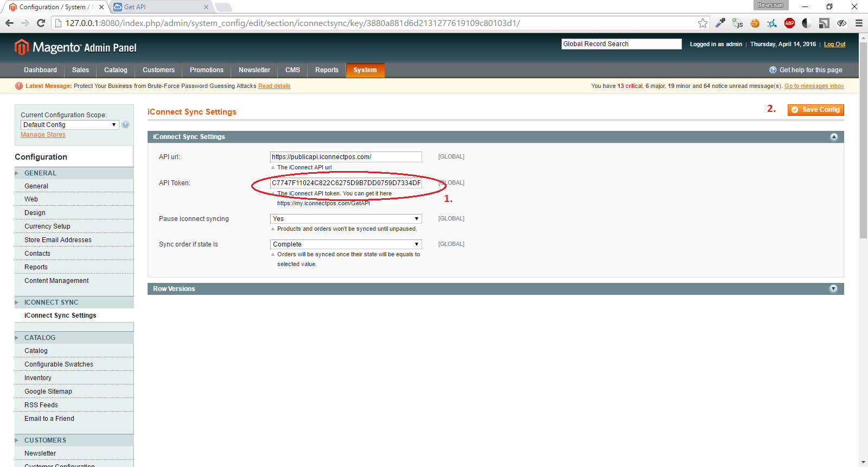This screenshot has height=467, width=868.
Task: Open the Read details link
Action: coord(274,86)
